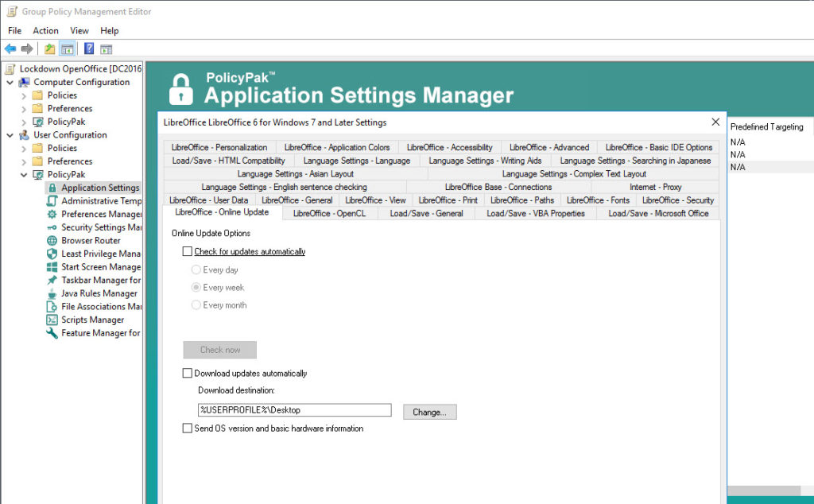Click the Show/Hide Action Pane toolbar icon

pyautogui.click(x=106, y=49)
